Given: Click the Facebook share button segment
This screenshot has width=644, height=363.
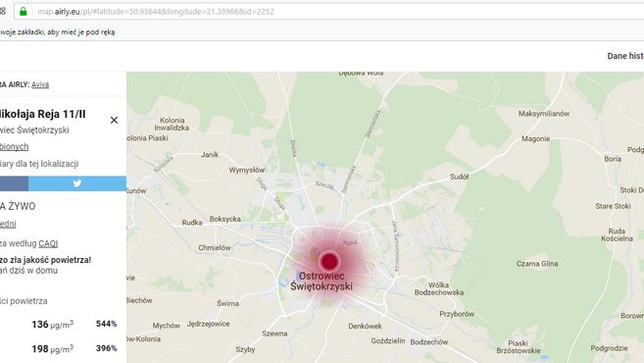Looking at the screenshot, I should (14, 183).
